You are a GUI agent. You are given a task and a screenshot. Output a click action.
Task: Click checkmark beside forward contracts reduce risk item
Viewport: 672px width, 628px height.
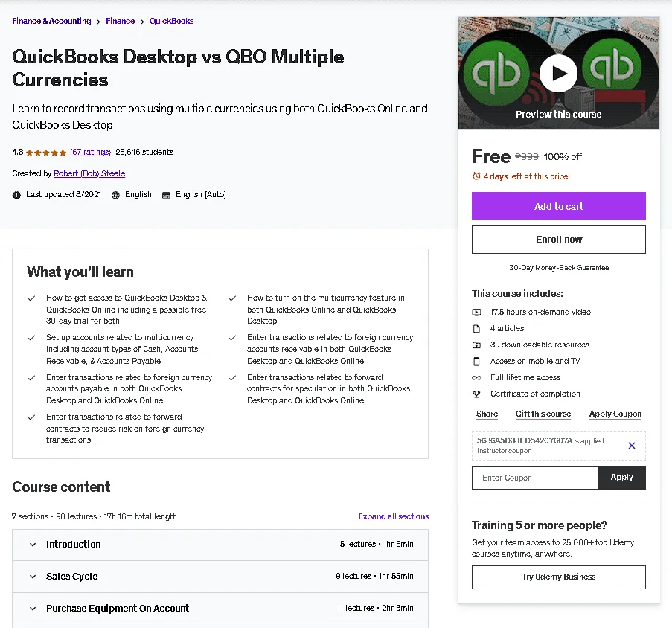(31, 417)
